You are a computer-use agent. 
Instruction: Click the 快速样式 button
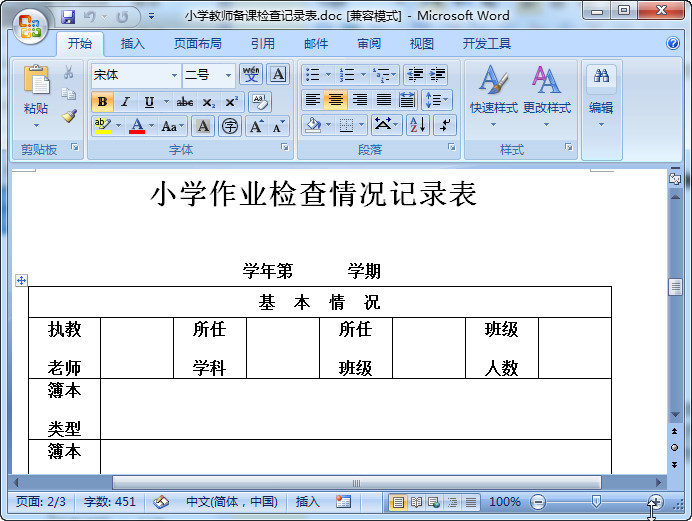click(x=493, y=96)
